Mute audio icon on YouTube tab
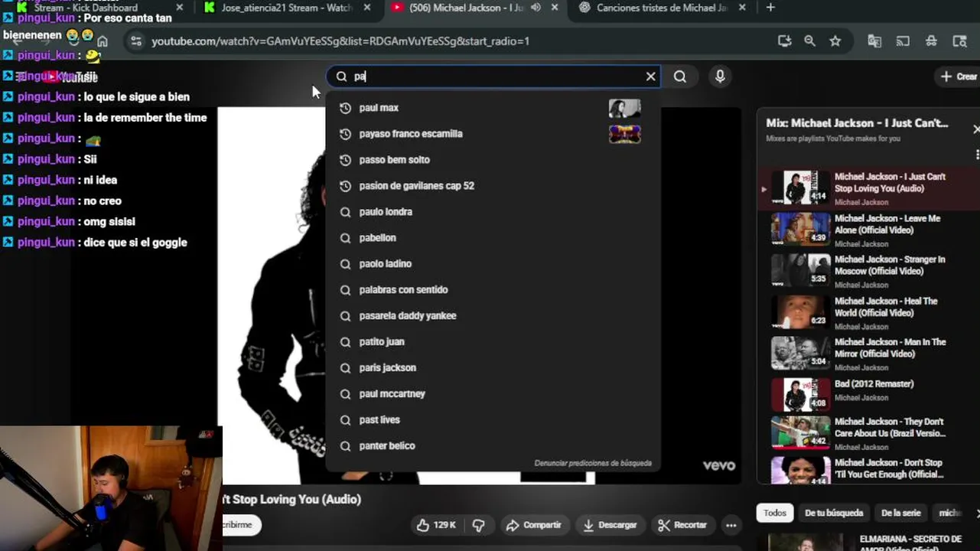Viewport: 980px width, 551px height. point(536,8)
